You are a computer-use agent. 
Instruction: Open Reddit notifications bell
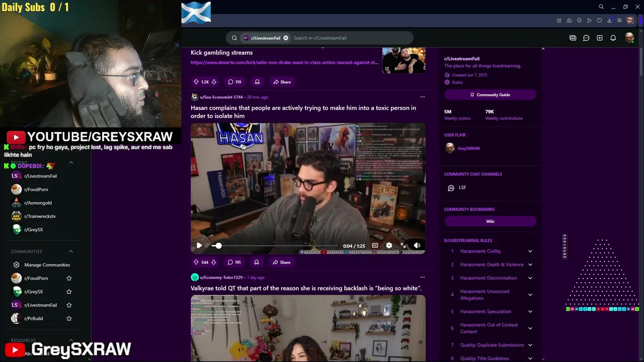tap(613, 38)
